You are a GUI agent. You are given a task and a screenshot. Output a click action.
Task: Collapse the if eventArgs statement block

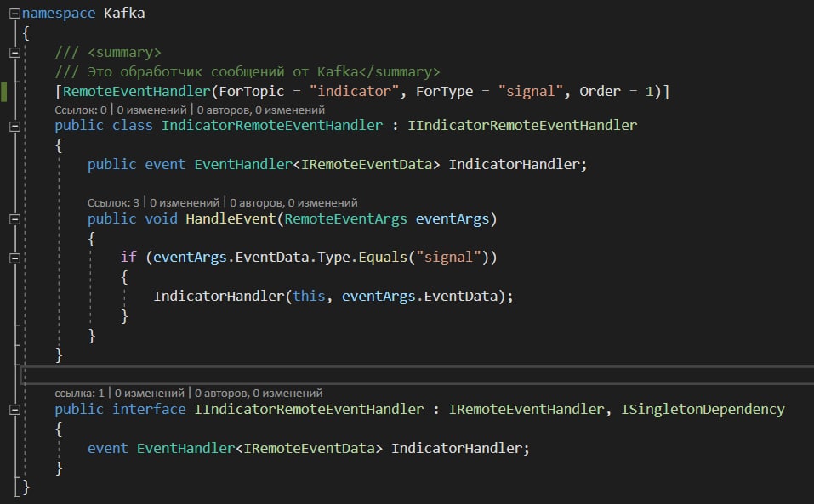pos(14,258)
